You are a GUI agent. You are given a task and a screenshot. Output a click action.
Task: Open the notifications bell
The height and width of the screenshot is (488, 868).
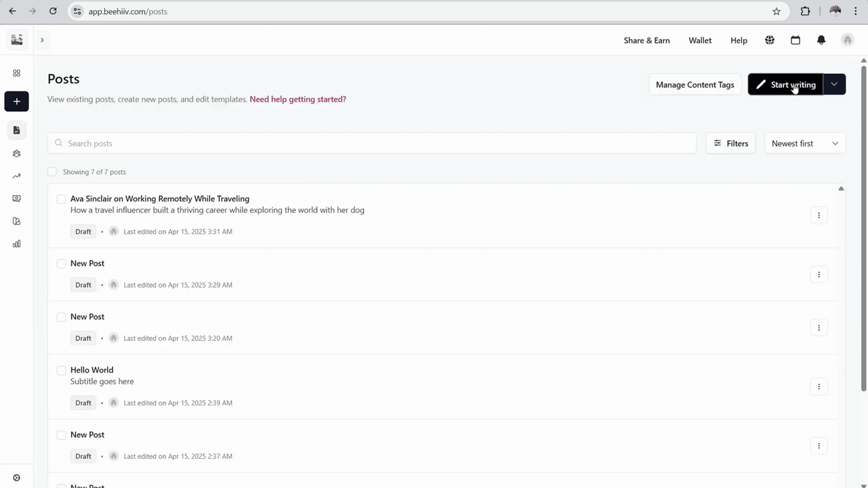coord(821,40)
